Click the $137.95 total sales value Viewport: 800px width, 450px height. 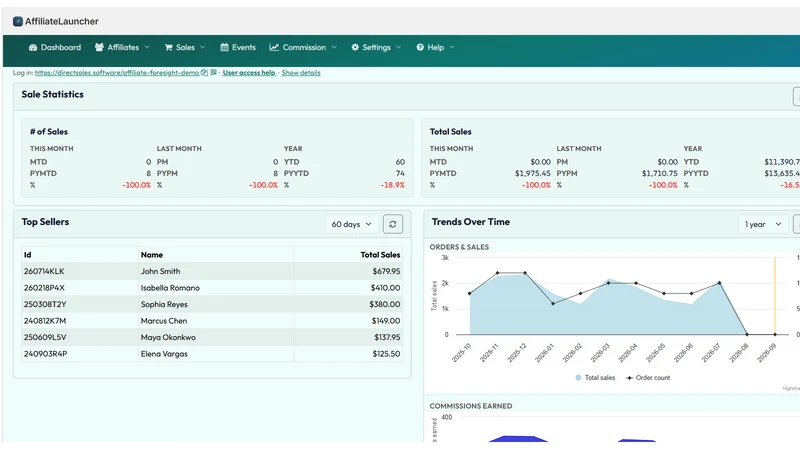pos(387,337)
